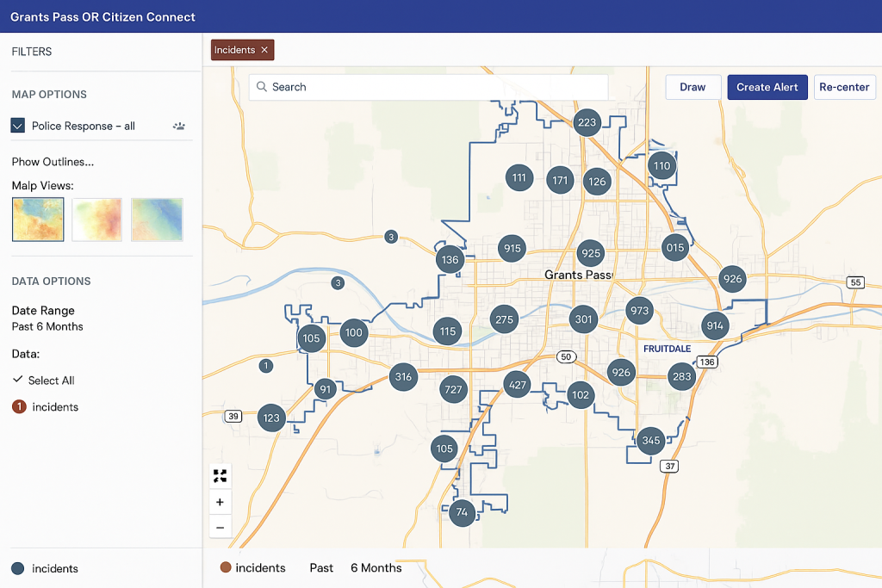Click the route 136 highway shield
This screenshot has width=882, height=588.
[x=707, y=362]
